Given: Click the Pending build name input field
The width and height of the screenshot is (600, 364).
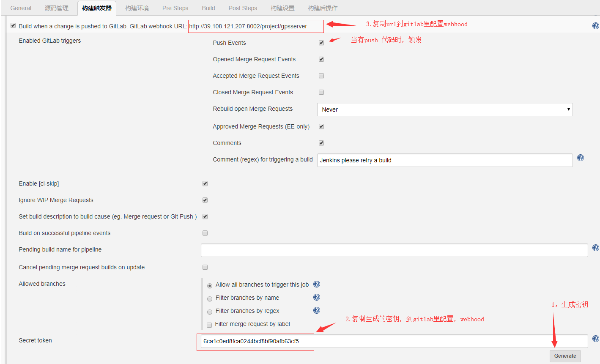Looking at the screenshot, I should coord(394,250).
